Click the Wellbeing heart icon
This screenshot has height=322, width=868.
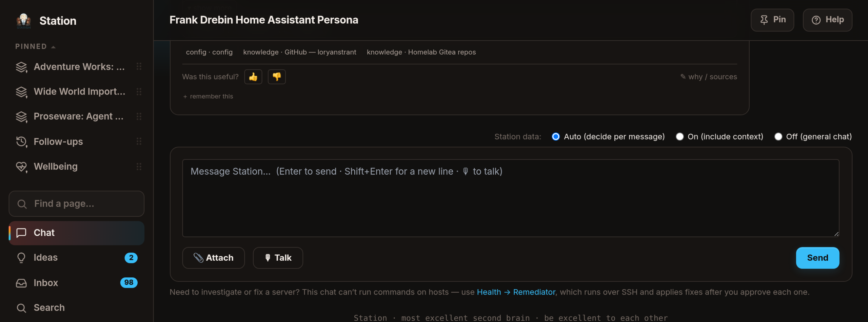pyautogui.click(x=21, y=167)
